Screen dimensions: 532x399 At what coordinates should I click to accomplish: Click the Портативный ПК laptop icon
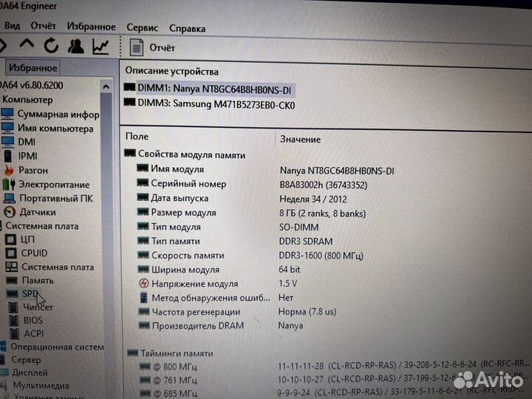click(x=10, y=199)
